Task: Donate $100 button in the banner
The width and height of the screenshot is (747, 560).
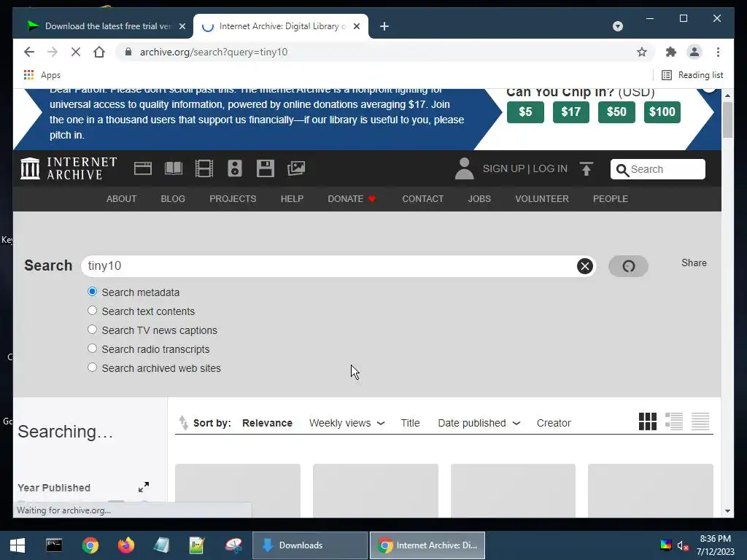Action: pos(662,112)
